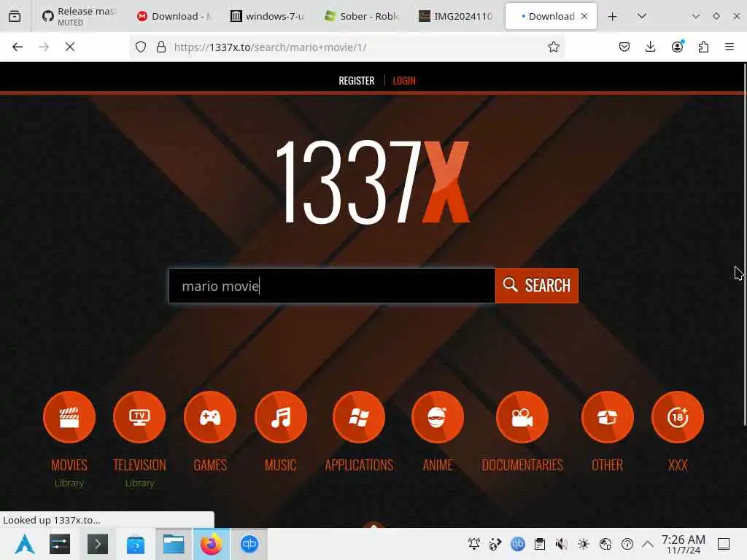Show site security padlock info
747x560 pixels.
tap(161, 47)
